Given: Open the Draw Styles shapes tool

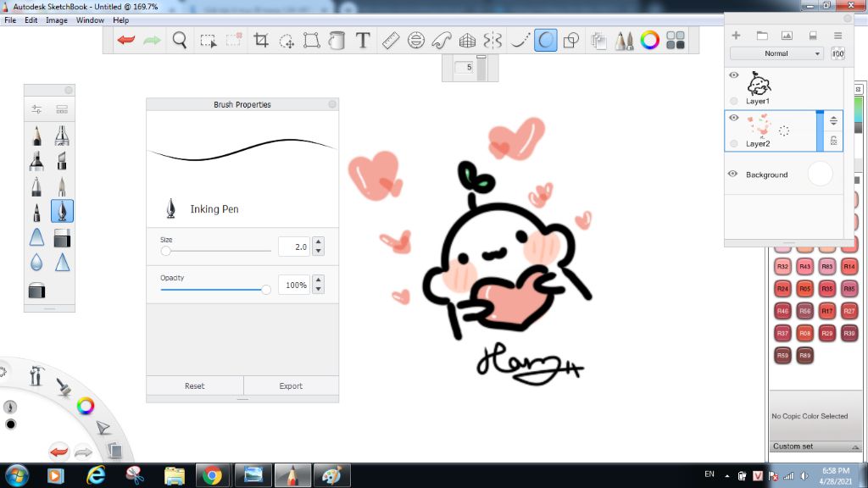Looking at the screenshot, I should click(x=570, y=40).
